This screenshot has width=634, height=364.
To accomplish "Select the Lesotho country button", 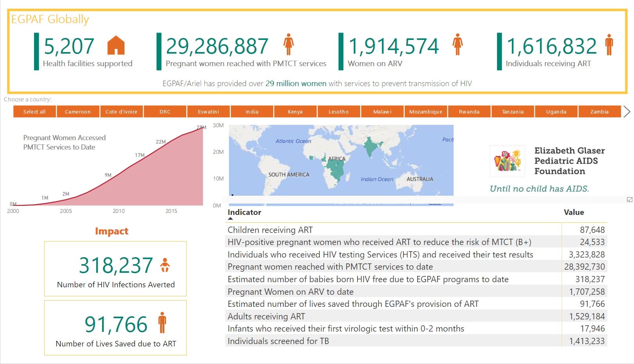I will coord(339,112).
